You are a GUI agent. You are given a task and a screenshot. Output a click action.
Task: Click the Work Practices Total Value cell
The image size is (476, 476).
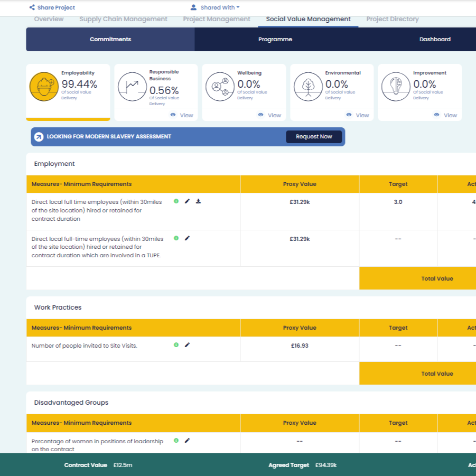[437, 374]
